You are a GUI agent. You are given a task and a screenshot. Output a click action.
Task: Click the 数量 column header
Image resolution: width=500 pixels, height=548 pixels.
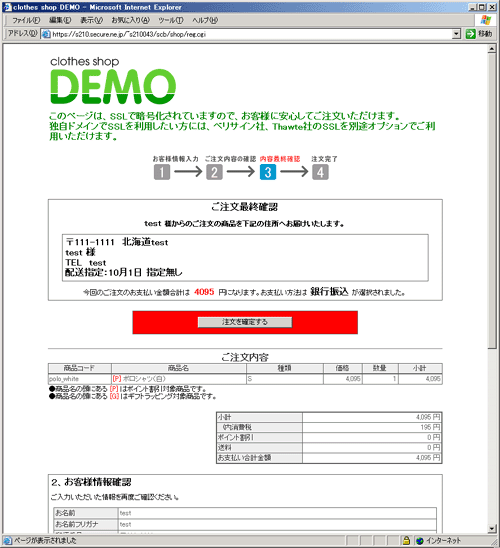tap(380, 368)
